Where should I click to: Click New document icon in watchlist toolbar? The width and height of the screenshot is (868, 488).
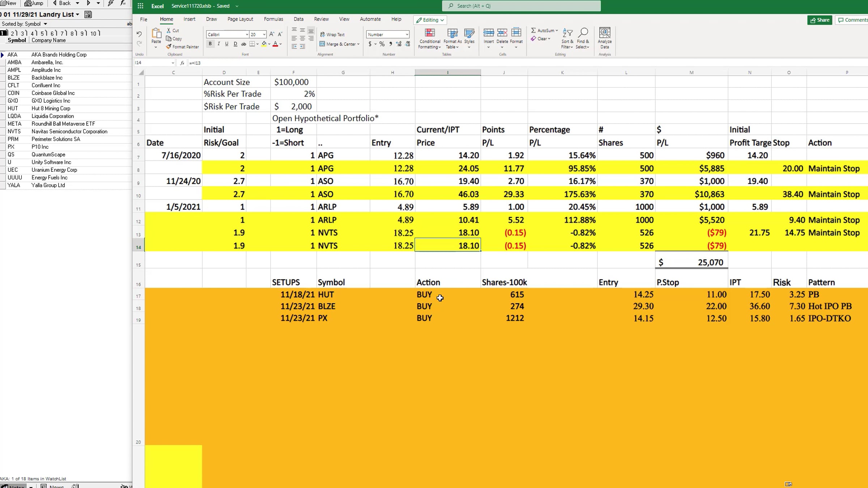(x=8, y=3)
